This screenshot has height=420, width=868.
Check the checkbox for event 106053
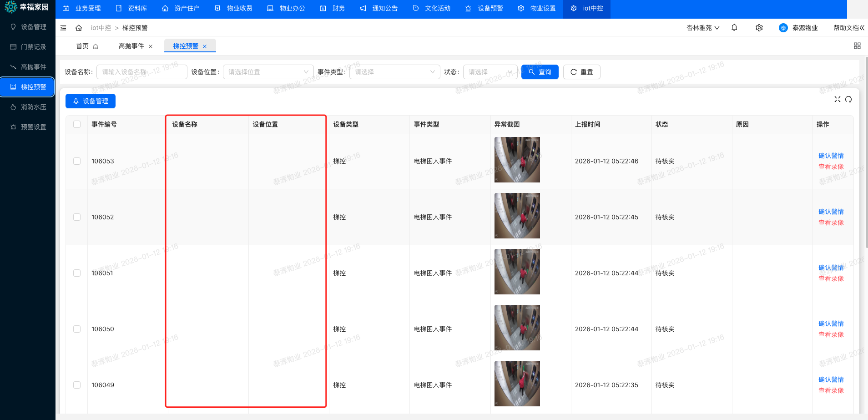pyautogui.click(x=76, y=161)
